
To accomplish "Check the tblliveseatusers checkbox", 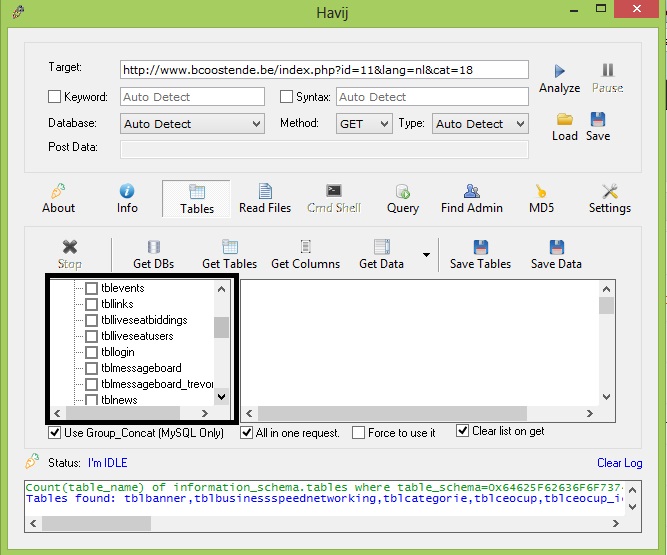I will pos(91,336).
